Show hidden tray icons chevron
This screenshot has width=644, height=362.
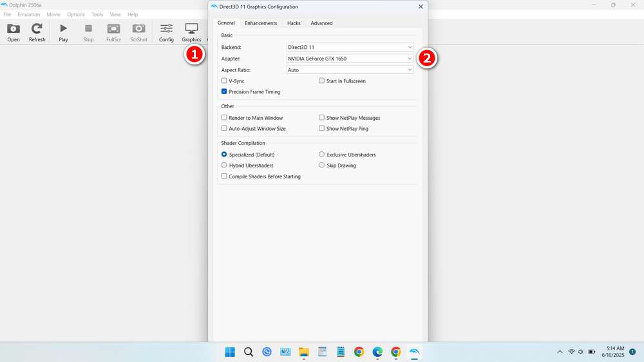click(560, 352)
